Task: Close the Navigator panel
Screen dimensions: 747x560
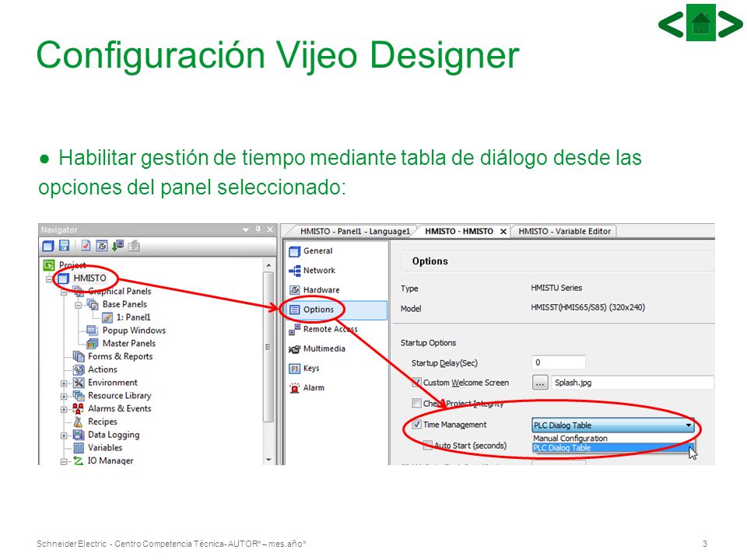Action: 270,229
